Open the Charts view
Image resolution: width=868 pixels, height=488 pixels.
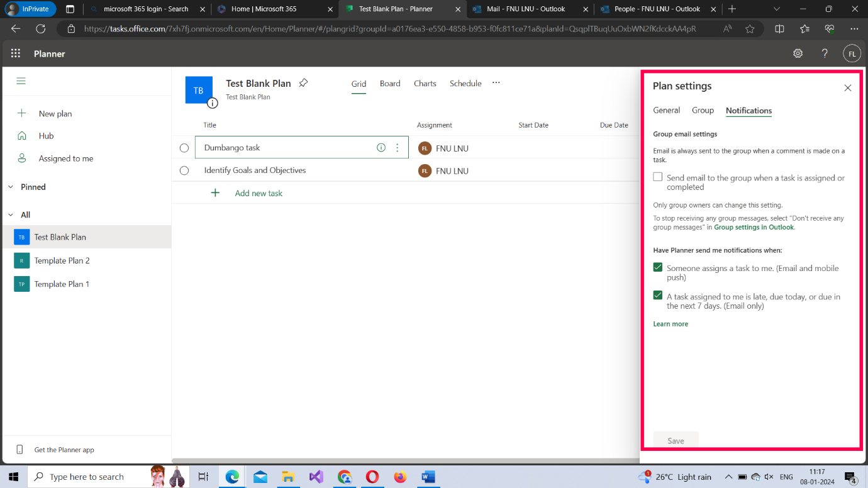point(425,83)
